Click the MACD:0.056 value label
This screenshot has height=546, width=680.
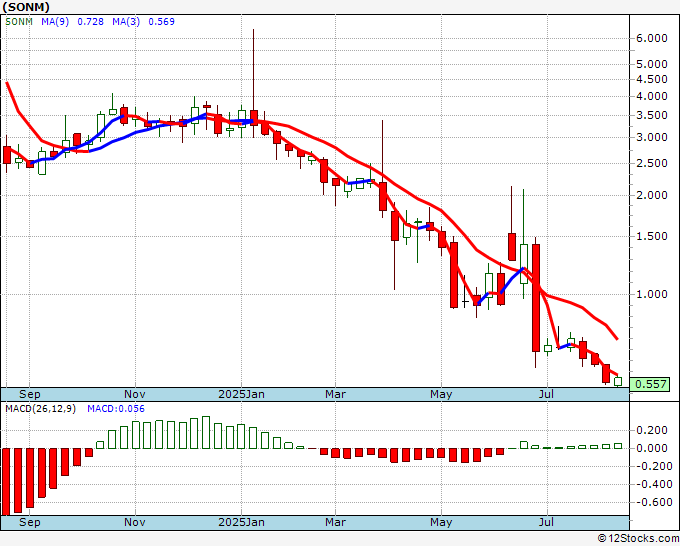click(116, 409)
